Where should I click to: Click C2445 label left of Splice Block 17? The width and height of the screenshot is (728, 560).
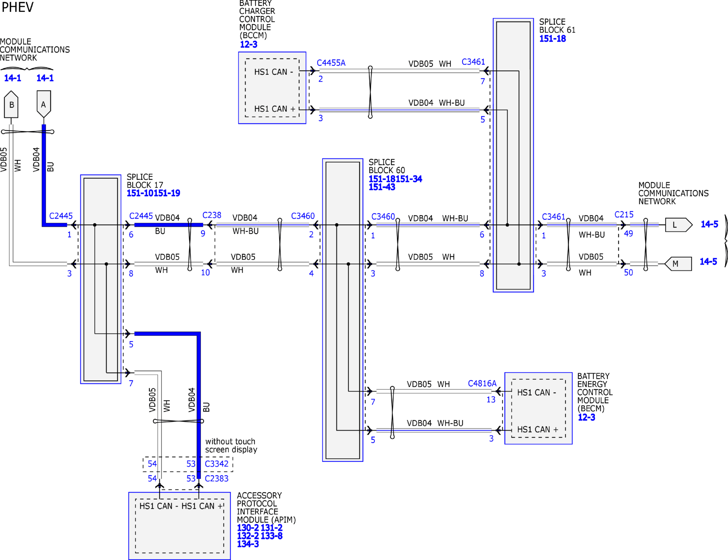point(61,216)
